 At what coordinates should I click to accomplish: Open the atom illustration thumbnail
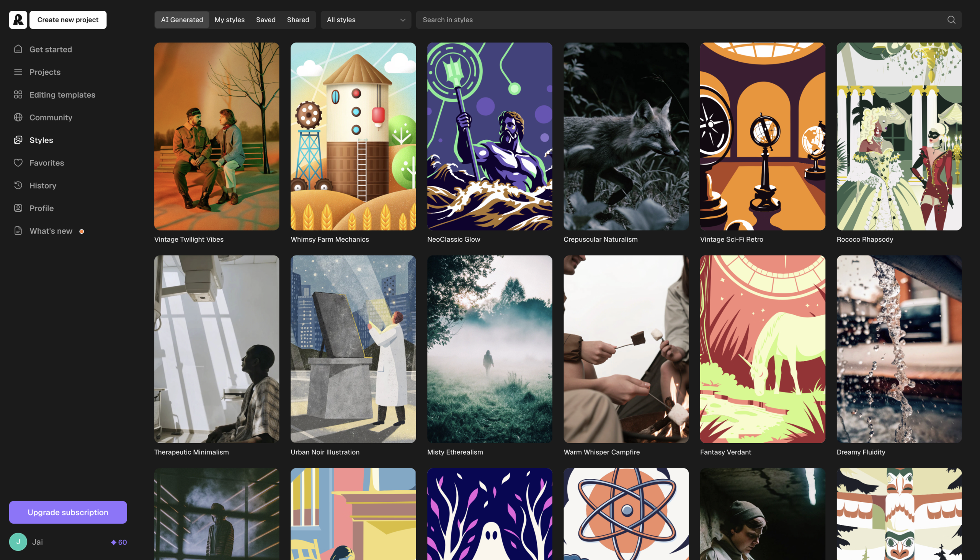[x=626, y=514]
